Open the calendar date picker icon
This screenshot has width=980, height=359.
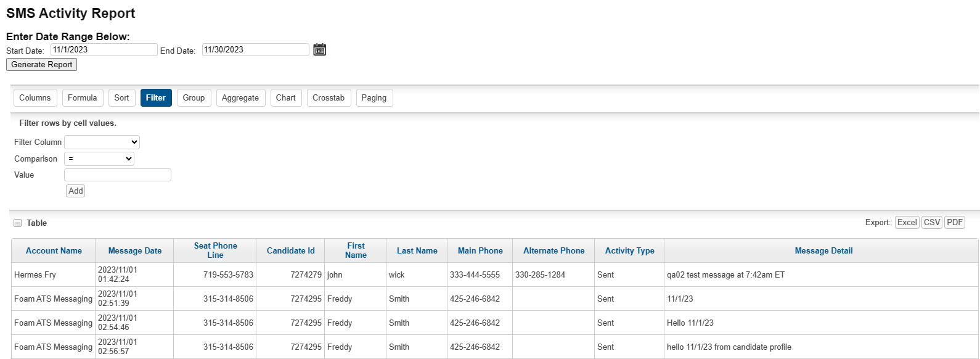[x=319, y=50]
